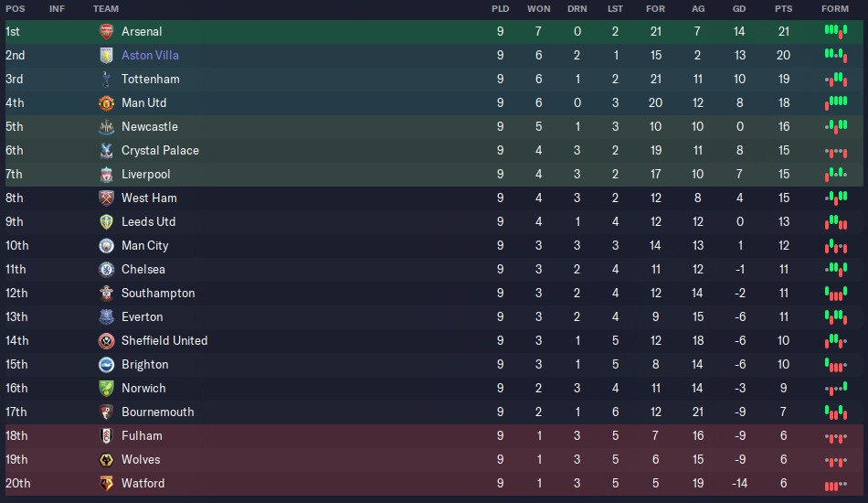The height and width of the screenshot is (503, 868).
Task: Click Arsenal's form indicator bars
Action: [x=836, y=32]
